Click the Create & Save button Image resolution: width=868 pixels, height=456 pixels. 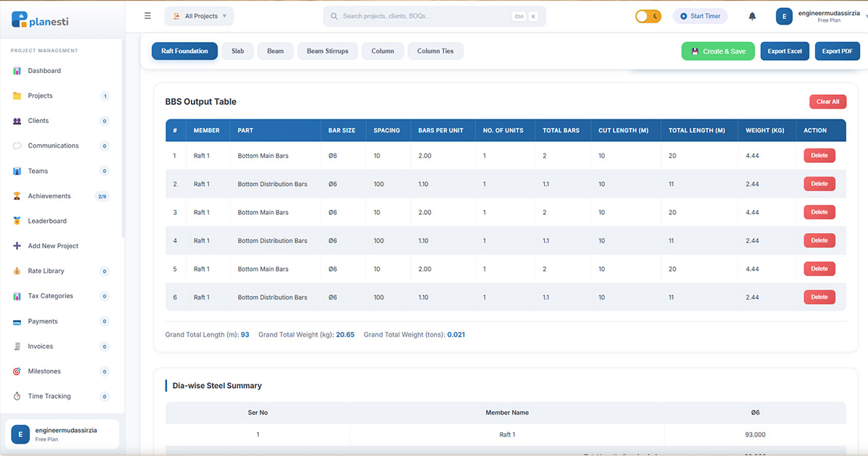tap(718, 51)
